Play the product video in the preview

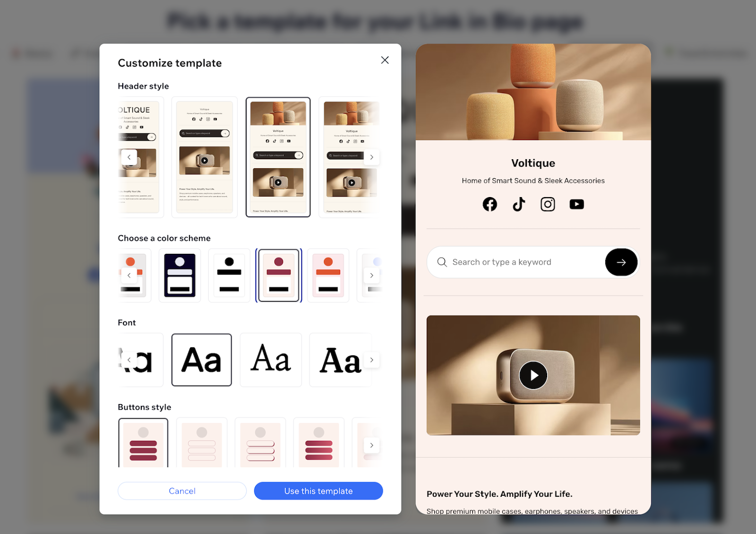click(533, 375)
